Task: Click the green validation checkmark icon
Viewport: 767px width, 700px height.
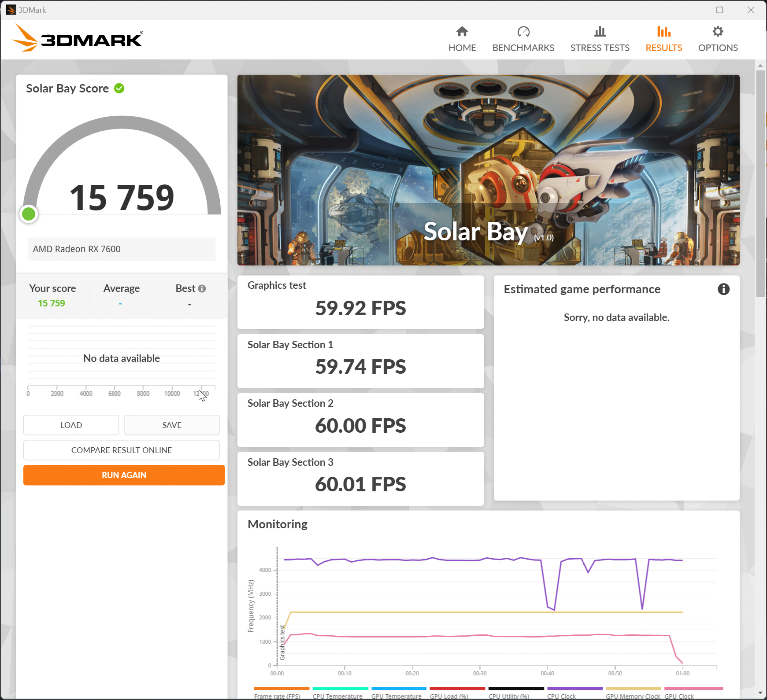Action: coord(119,88)
